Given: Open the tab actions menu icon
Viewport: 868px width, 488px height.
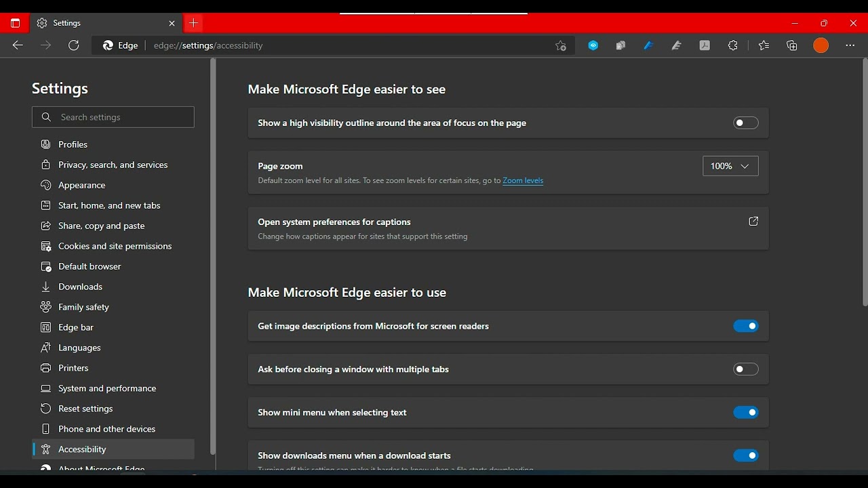Looking at the screenshot, I should click(15, 23).
